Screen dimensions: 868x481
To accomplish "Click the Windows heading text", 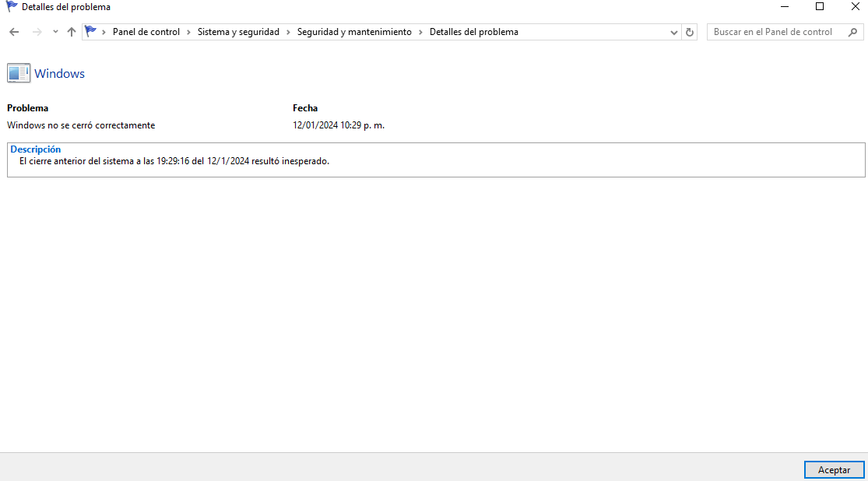I will (59, 74).
